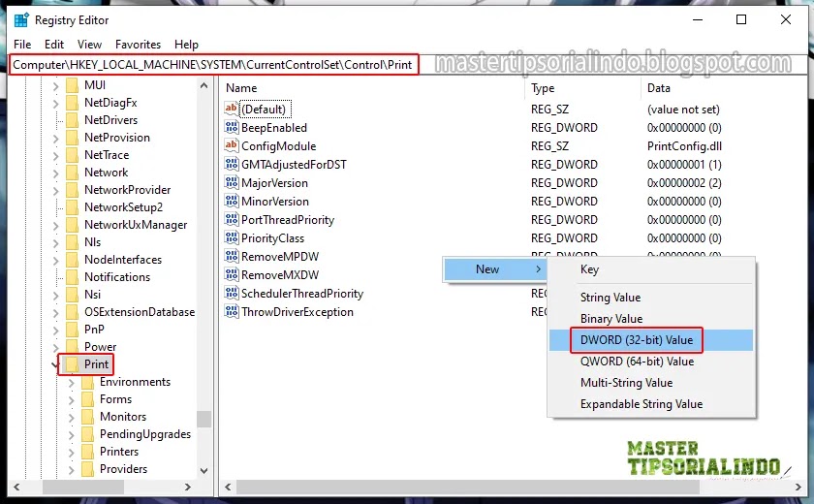814x504 pixels.
Task: Select the MajorVersion DWORD icon
Action: click(231, 182)
